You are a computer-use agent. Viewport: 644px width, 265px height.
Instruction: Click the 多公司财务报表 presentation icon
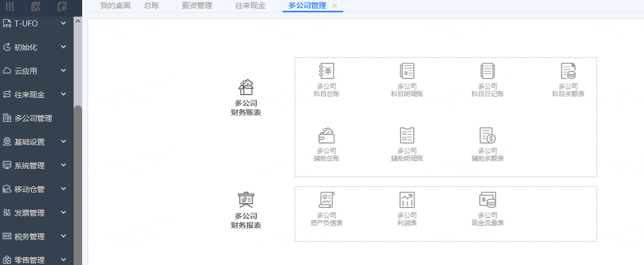[x=246, y=199]
